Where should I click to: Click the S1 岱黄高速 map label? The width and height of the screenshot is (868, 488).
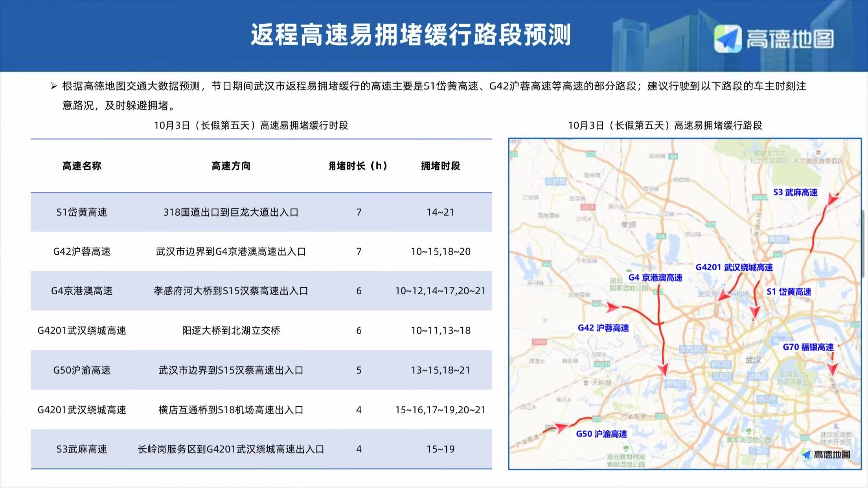[x=789, y=292]
